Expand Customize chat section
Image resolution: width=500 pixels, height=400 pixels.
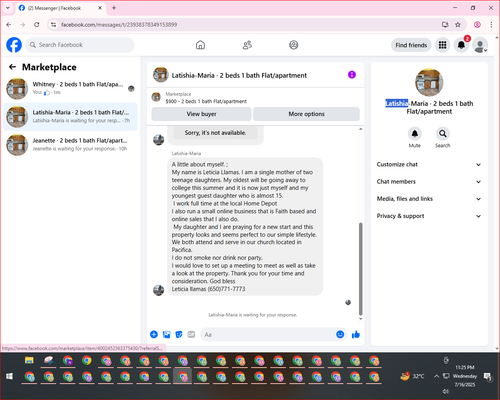point(429,164)
